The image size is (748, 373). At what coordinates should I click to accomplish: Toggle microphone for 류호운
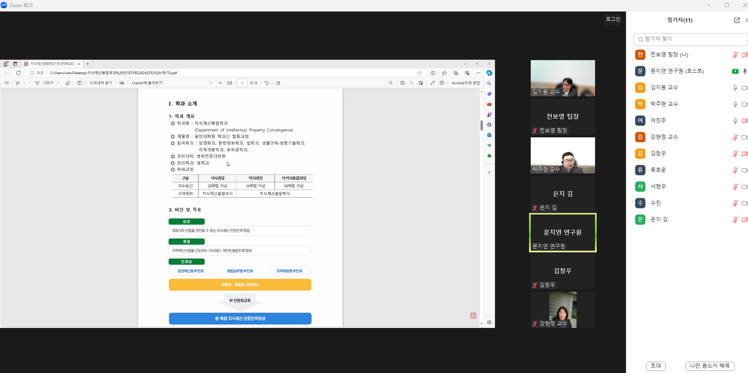point(735,170)
